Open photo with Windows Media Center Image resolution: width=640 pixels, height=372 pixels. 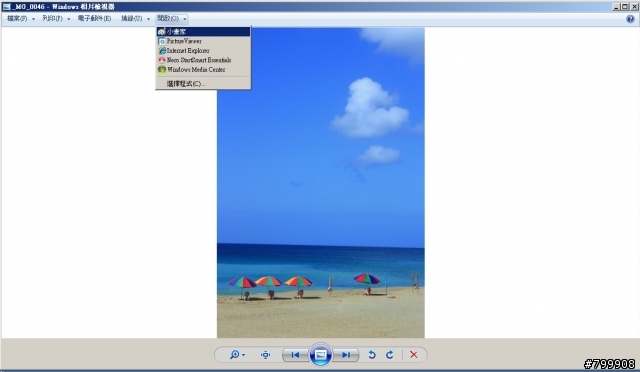click(203, 69)
